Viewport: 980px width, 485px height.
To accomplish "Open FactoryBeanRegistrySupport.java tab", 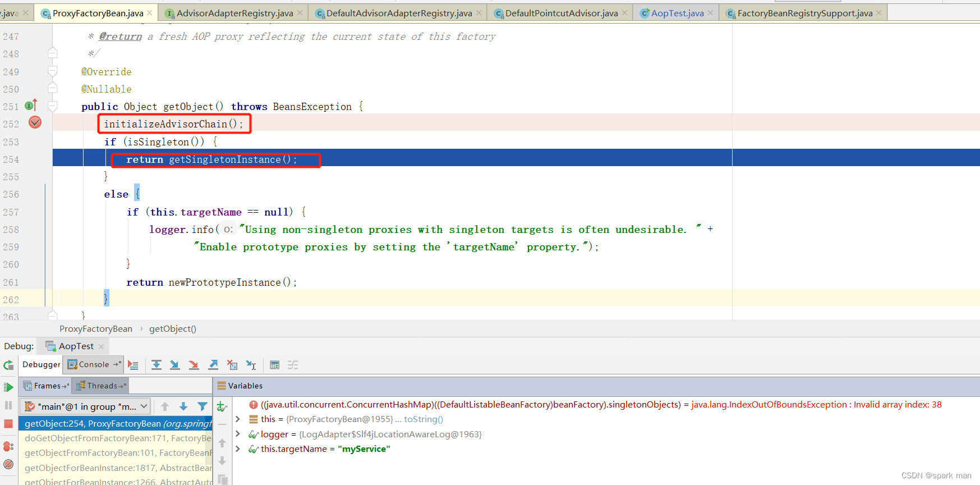I will (805, 13).
